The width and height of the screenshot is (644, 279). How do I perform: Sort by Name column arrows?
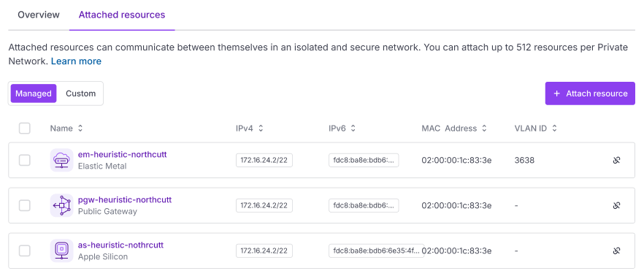click(x=80, y=129)
